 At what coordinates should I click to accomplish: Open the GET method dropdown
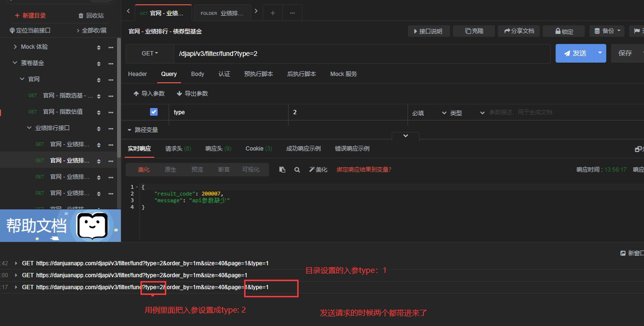(x=150, y=54)
